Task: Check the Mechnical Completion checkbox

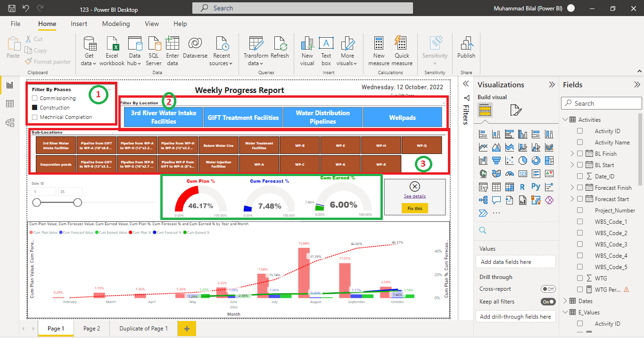Action: pos(34,117)
